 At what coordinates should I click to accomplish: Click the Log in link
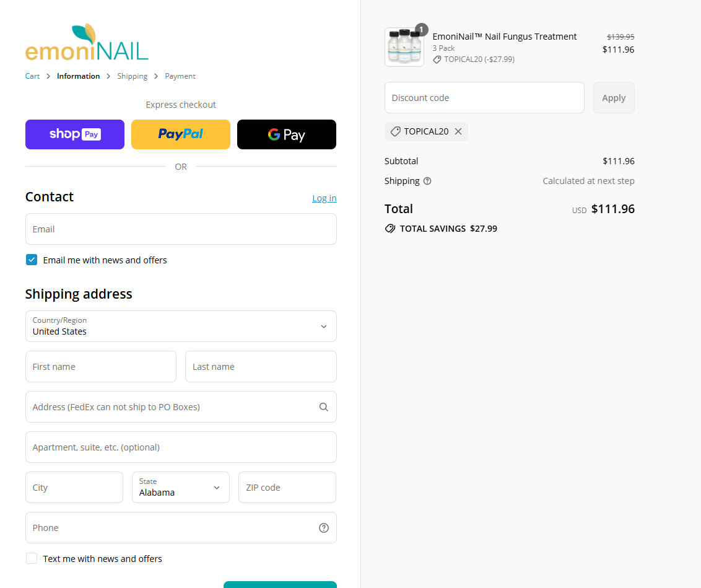coord(324,198)
